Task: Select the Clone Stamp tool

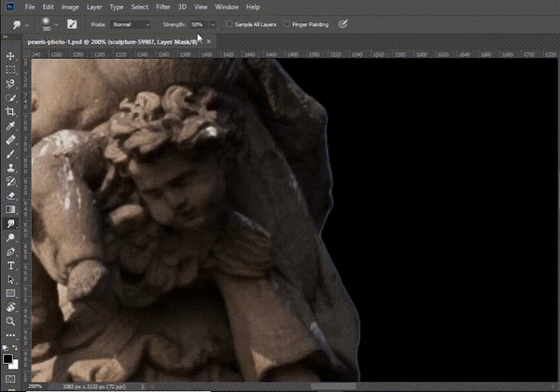Action: [x=10, y=167]
